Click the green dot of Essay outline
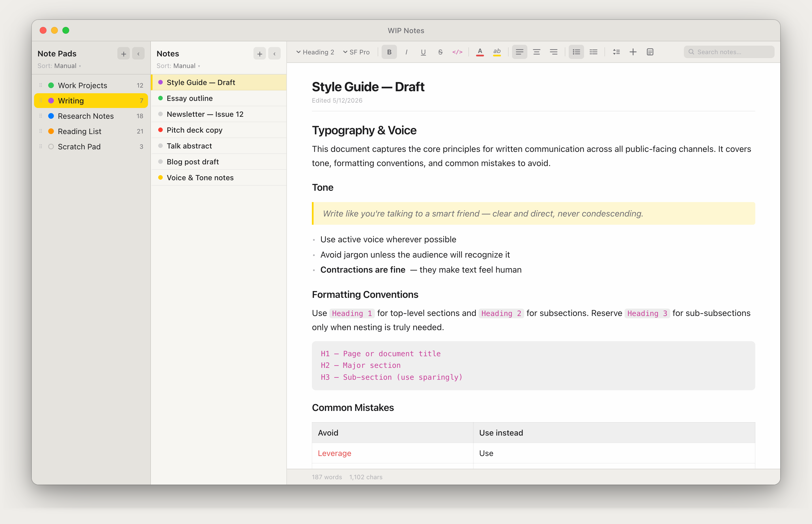Viewport: 812px width, 524px height. [x=160, y=98]
